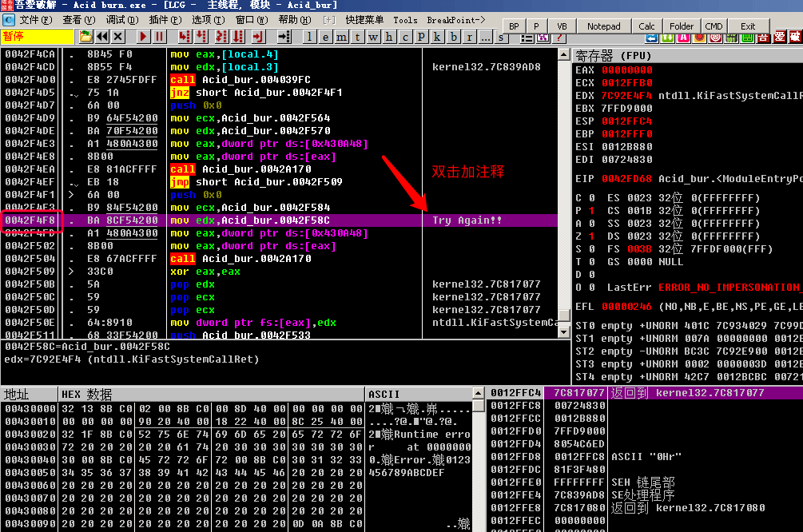
Task: Open the 文件(F) menu
Action: (x=36, y=20)
